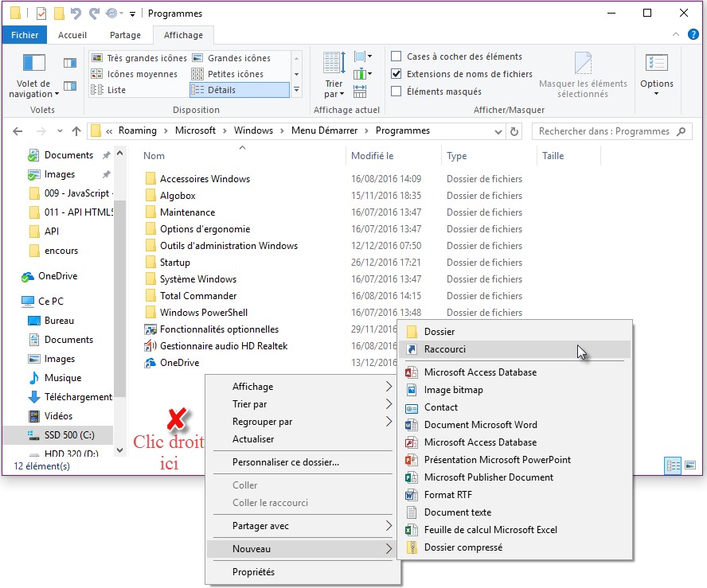707x588 pixels.
Task: Click Masquer les éléments sélectionnés icon
Action: pyautogui.click(x=583, y=64)
